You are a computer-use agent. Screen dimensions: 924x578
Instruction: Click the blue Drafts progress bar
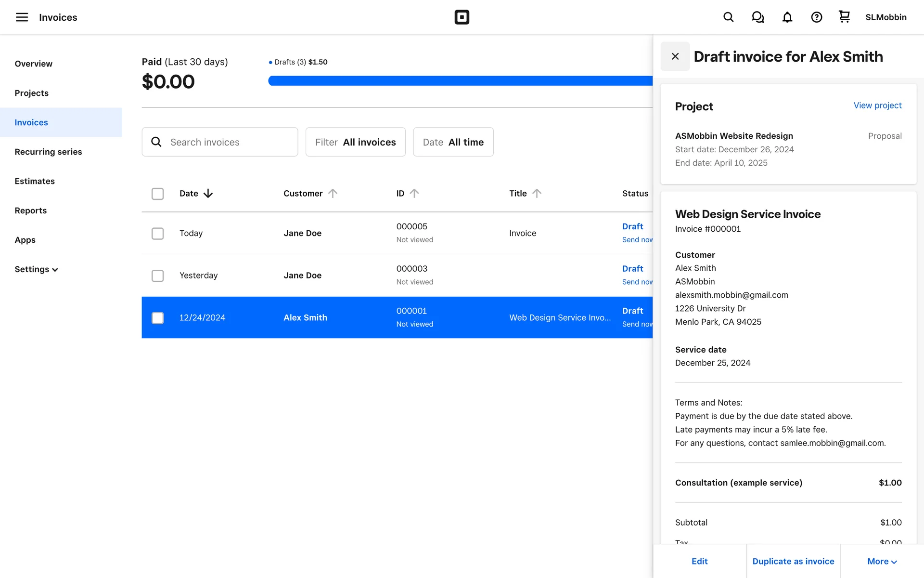click(x=460, y=81)
